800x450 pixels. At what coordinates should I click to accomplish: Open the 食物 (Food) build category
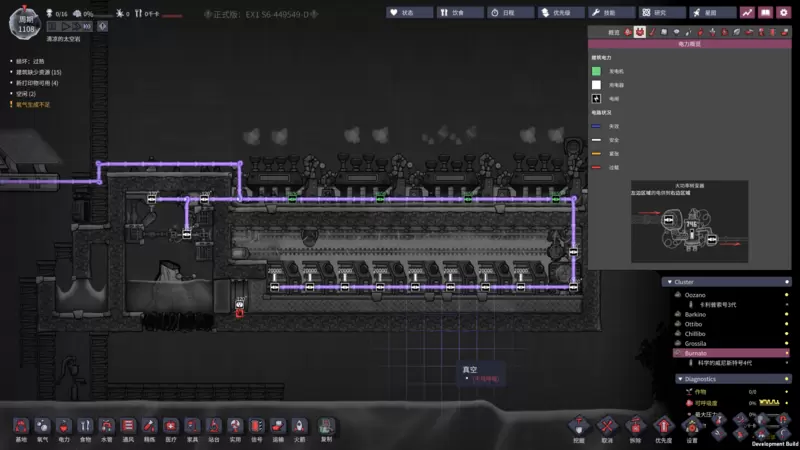click(85, 430)
